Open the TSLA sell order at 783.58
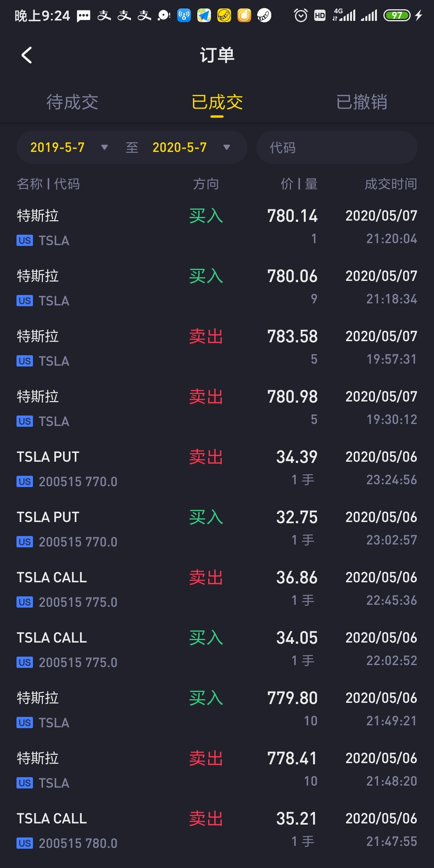This screenshot has height=868, width=434. click(217, 348)
